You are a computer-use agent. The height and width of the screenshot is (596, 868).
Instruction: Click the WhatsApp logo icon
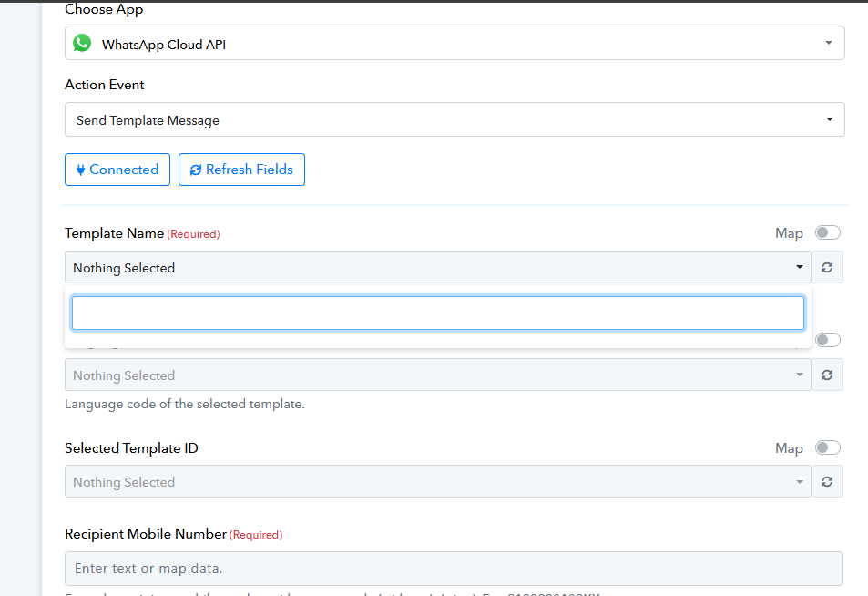(82, 43)
